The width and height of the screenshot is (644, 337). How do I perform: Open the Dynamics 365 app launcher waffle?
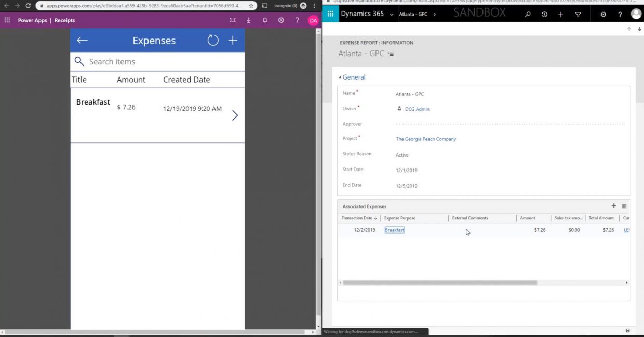click(x=330, y=14)
